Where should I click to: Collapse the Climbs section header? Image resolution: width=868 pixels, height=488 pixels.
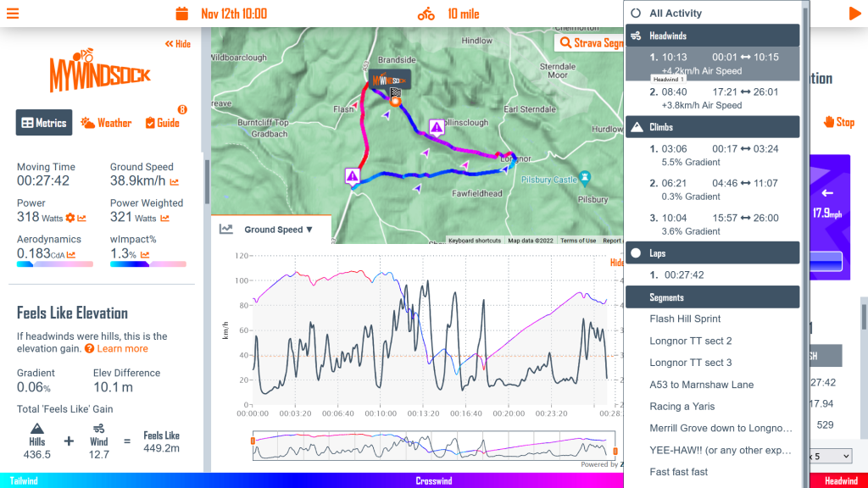[712, 127]
